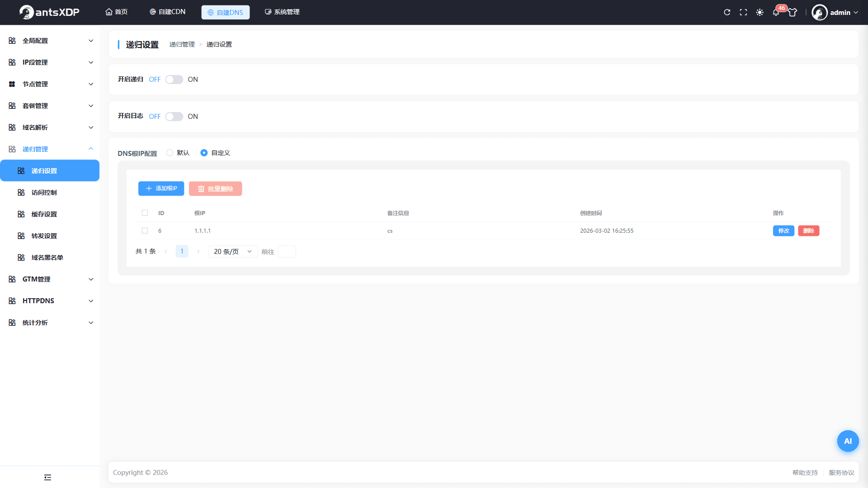868x488 pixels.
Task: Click the 批量删除 button
Action: click(215, 188)
